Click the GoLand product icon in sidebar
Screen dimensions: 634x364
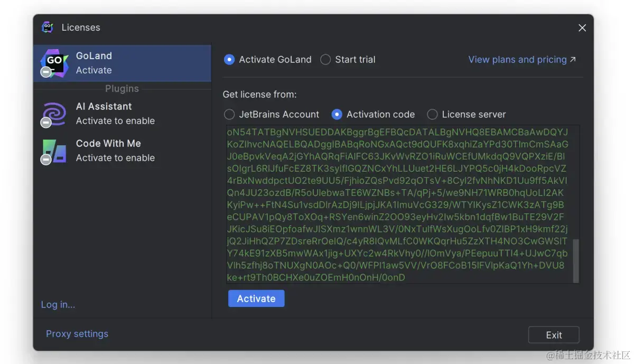tap(54, 63)
